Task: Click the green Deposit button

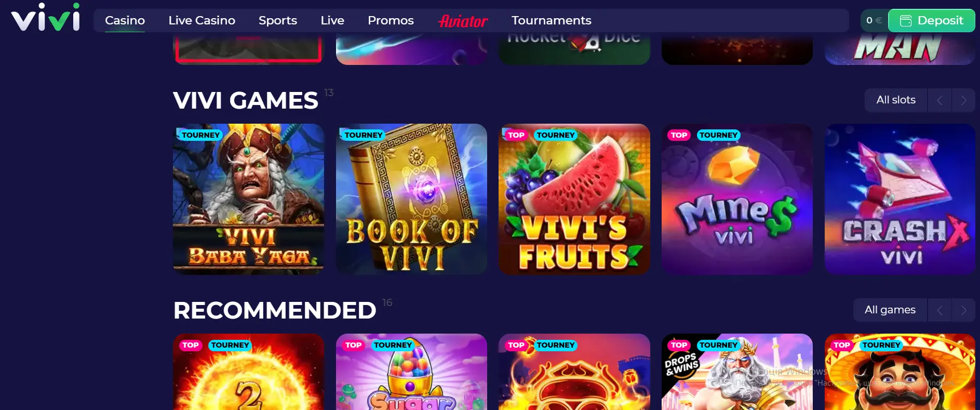Action: 931,20
